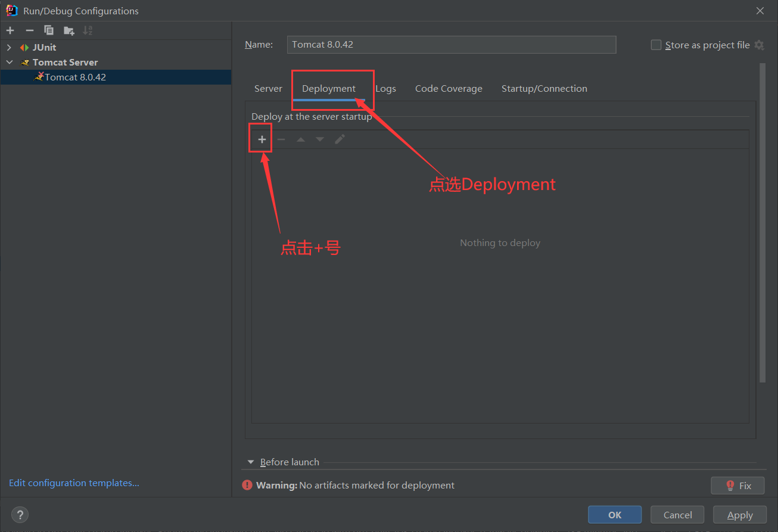Click the IntelliJ icon in the title bar

coord(11,10)
